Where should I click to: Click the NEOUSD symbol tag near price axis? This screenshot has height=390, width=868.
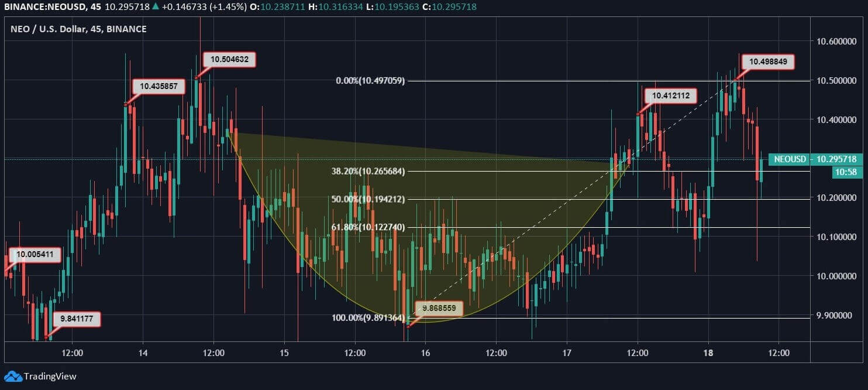pos(790,159)
